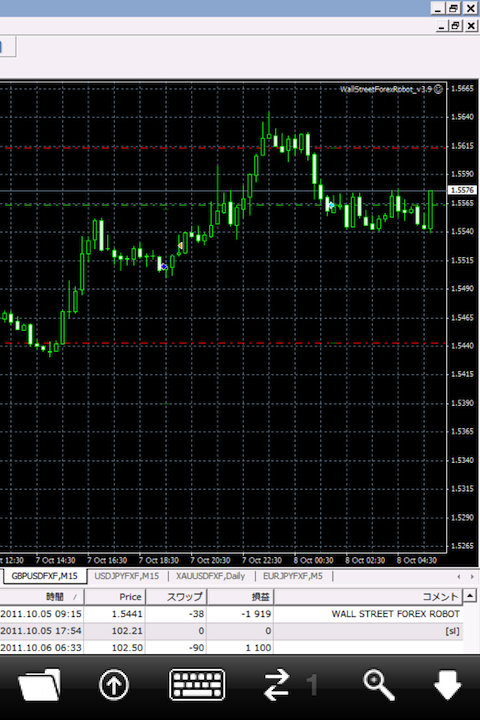Click the cyan trade marker on chart
This screenshot has width=480, height=720.
(x=331, y=205)
